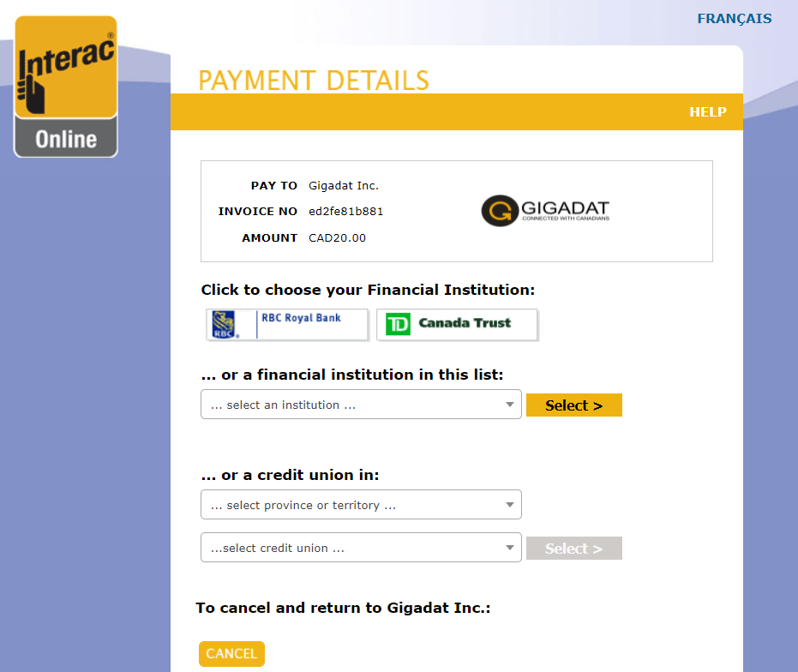Open the 'select an institution' dropdown

362,405
